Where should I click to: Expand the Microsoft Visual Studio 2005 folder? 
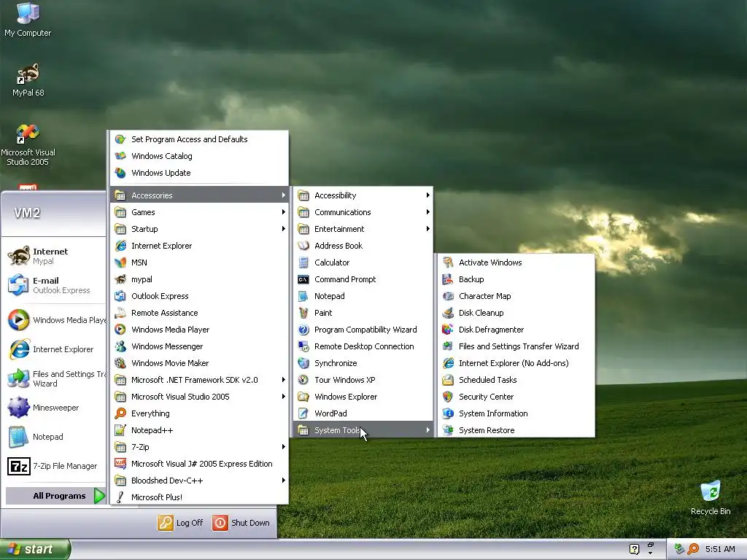200,397
